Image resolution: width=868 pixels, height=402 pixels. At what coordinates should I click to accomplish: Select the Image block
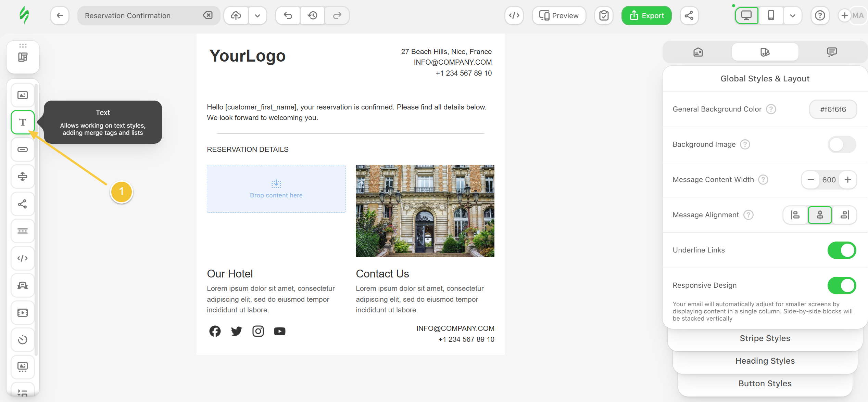click(x=23, y=95)
